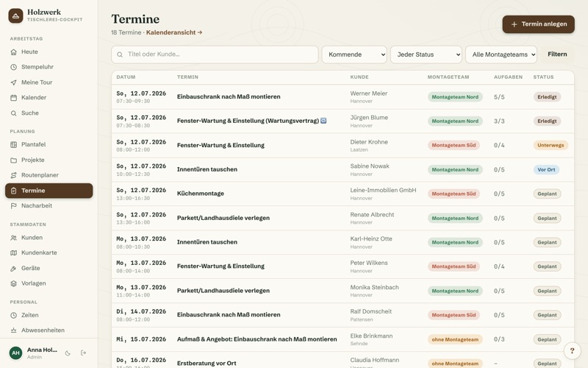Click customer Renate Albrecht
Viewport: 588px width, 368px height.
pos(372,215)
